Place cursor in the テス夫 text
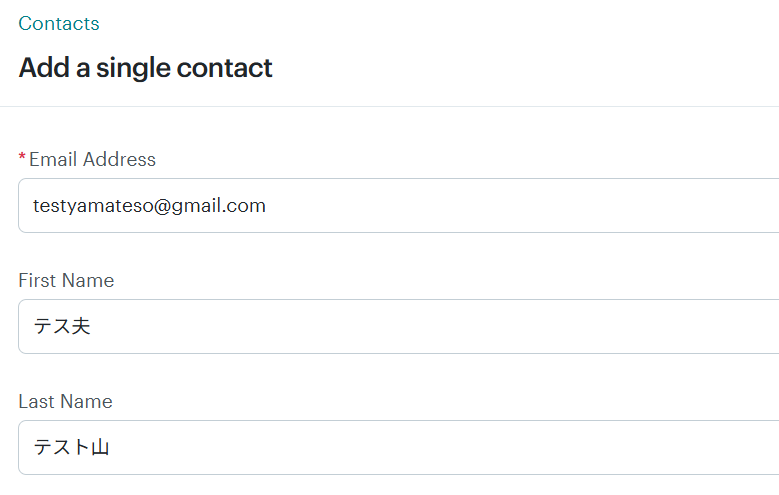The height and width of the screenshot is (495, 779). [x=62, y=326]
